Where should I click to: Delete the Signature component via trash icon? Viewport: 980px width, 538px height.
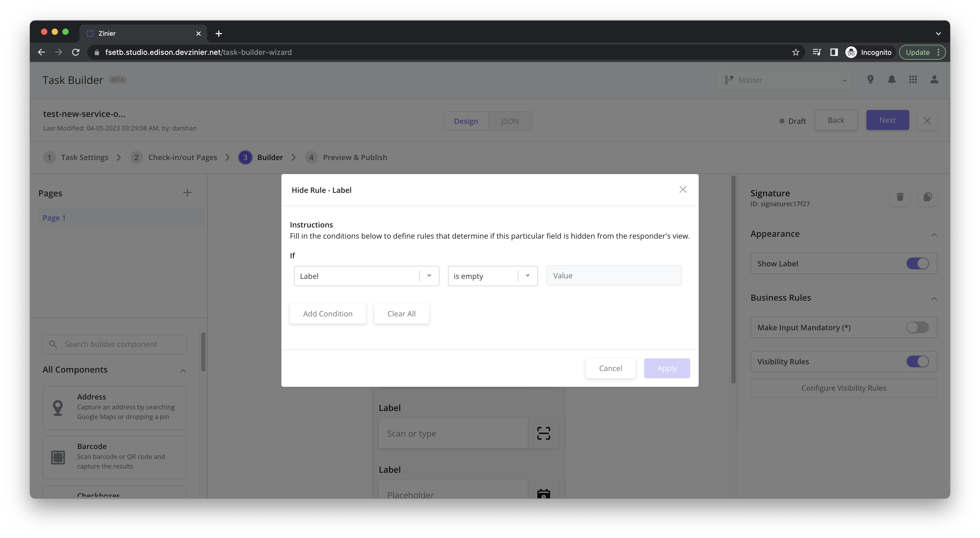(900, 197)
